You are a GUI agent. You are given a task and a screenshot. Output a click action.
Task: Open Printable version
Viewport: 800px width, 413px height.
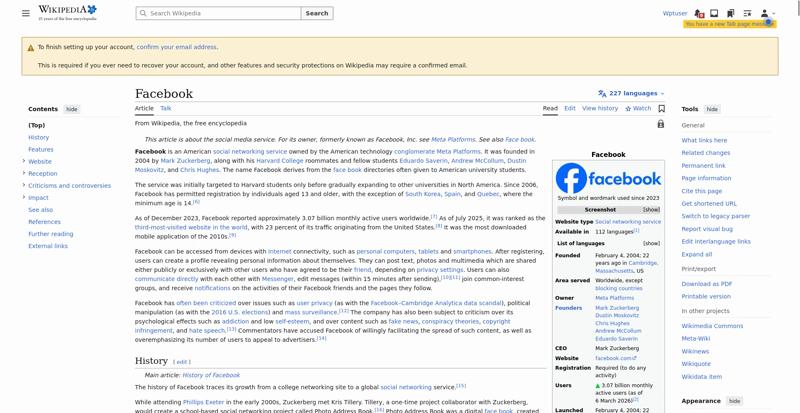click(706, 297)
